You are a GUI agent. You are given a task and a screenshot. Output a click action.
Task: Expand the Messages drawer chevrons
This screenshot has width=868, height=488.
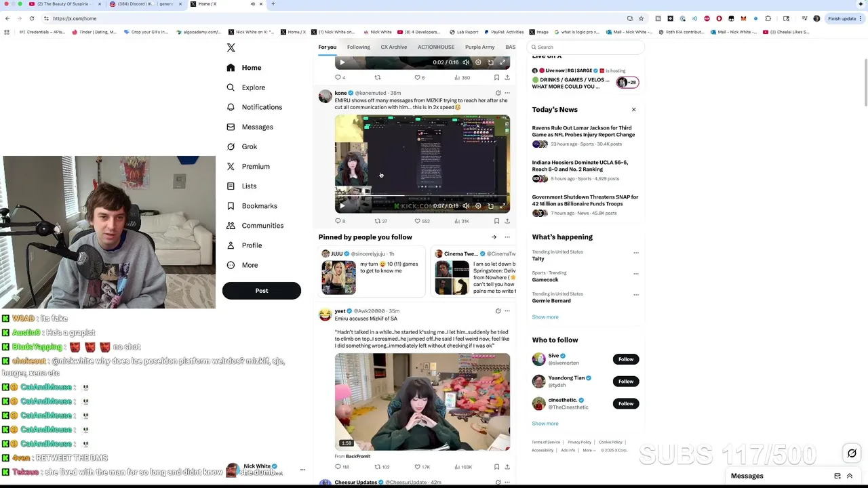point(850,476)
